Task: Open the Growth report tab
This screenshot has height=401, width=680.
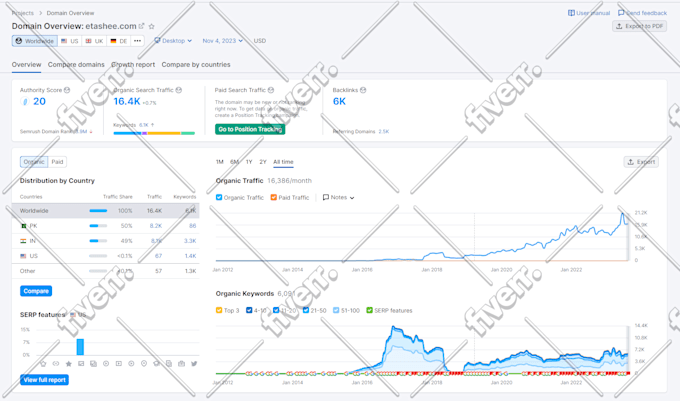Action: (133, 65)
